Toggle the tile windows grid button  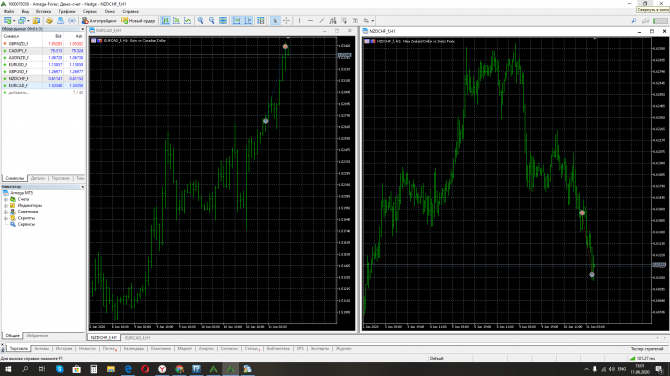223,21
